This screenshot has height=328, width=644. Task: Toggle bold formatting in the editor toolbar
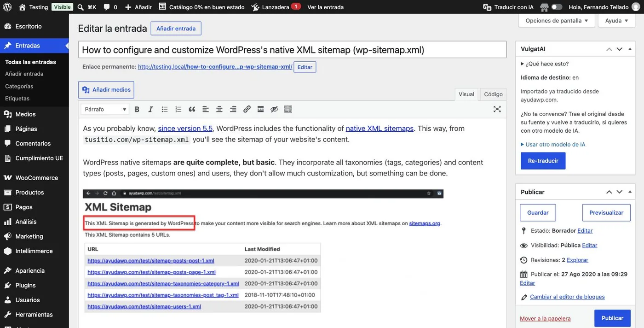(137, 109)
